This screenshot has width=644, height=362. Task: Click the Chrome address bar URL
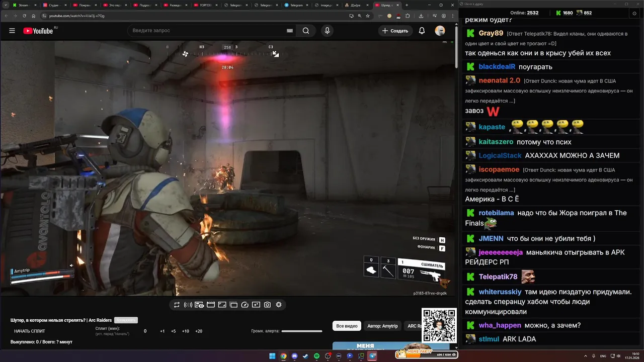pos(77,16)
